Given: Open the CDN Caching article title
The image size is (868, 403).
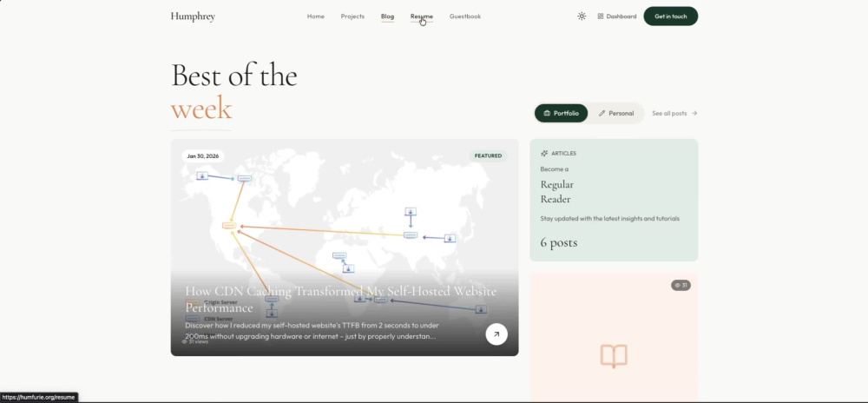Looking at the screenshot, I should coord(340,300).
